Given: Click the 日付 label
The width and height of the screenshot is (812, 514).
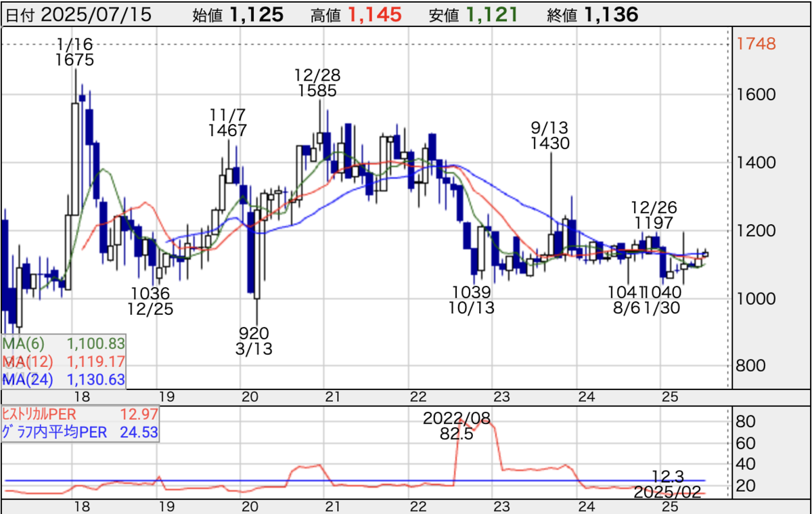Looking at the screenshot, I should [21, 16].
